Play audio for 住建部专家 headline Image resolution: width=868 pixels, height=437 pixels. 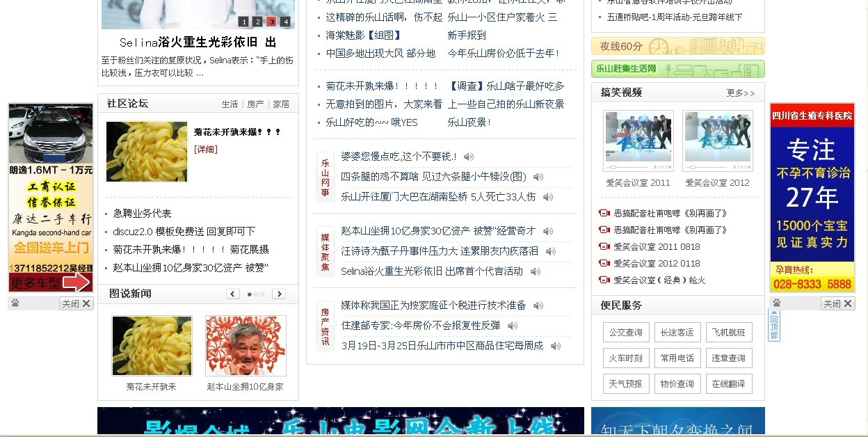(512, 326)
